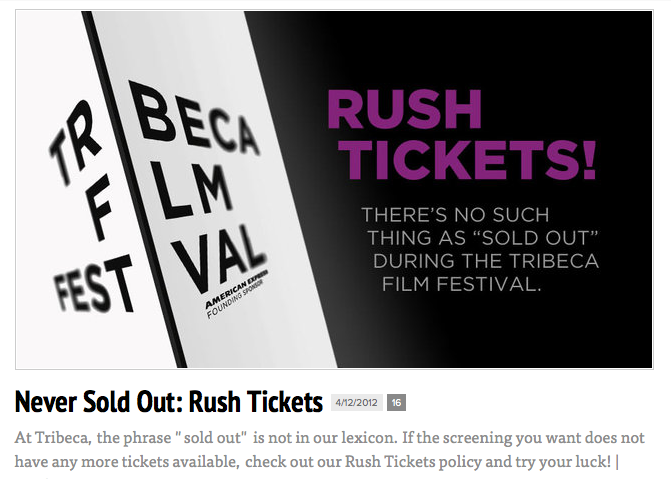Open the 'Never Sold Out: Rush Tickets' headline
Viewport: 671px width, 479px height.
click(x=169, y=402)
